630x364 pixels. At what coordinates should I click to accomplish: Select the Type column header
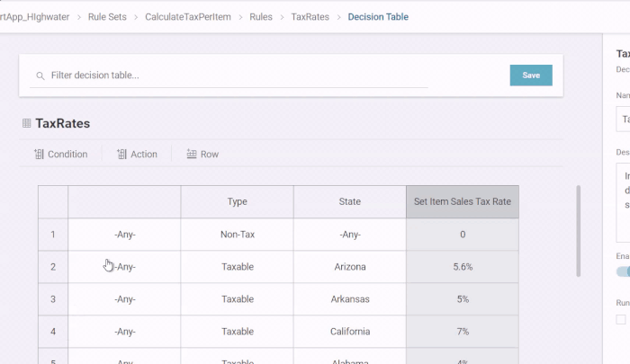click(x=237, y=202)
